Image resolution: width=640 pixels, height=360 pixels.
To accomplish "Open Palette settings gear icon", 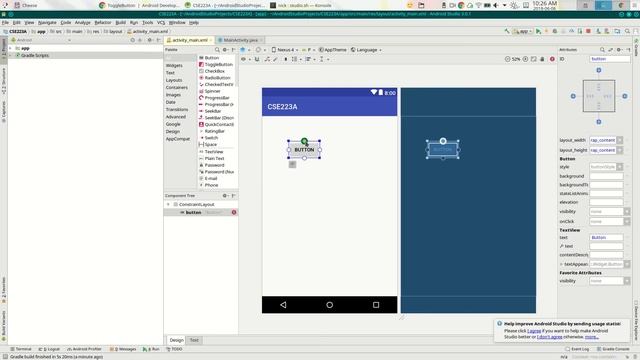I will point(225,50).
